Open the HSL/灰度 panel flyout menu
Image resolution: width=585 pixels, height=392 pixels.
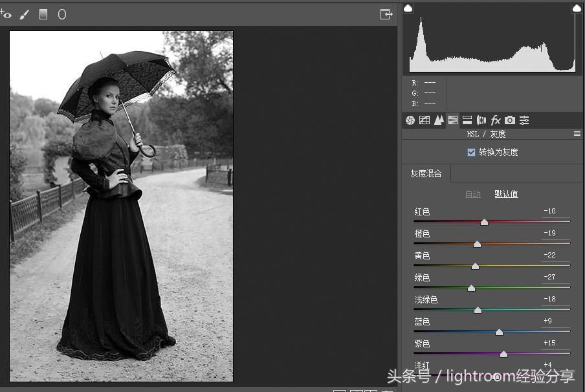click(577, 134)
